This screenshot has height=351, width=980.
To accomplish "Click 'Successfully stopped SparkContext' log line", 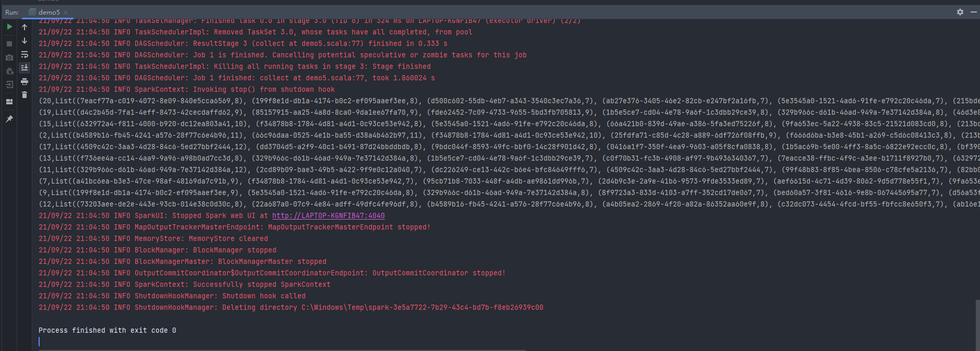I will click(185, 284).
